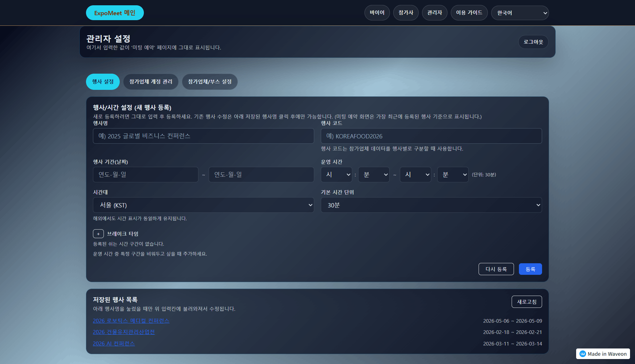Open the start hour 시 dropdown
635x364 pixels.
pyautogui.click(x=336, y=175)
